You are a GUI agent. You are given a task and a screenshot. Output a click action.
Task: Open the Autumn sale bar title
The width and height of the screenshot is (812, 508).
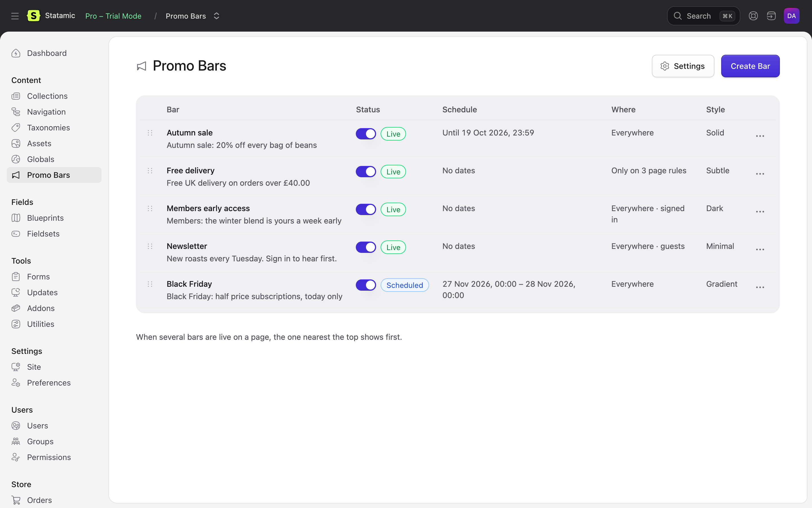[x=189, y=133]
